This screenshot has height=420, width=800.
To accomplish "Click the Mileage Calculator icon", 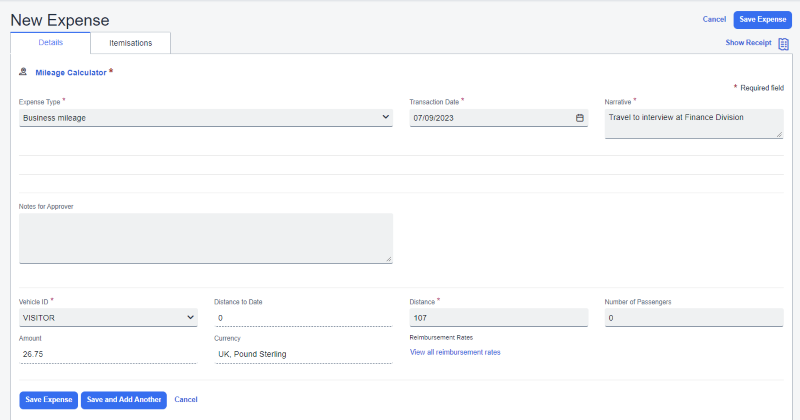I will [24, 72].
